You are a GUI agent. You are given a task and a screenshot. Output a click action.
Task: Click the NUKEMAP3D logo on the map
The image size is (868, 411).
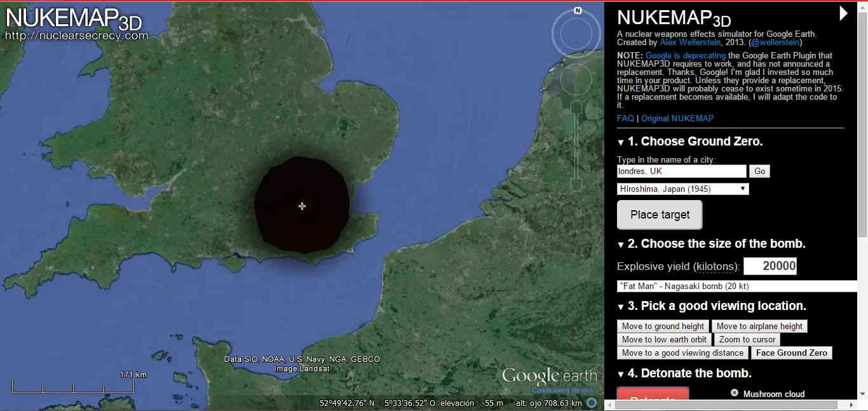click(74, 18)
